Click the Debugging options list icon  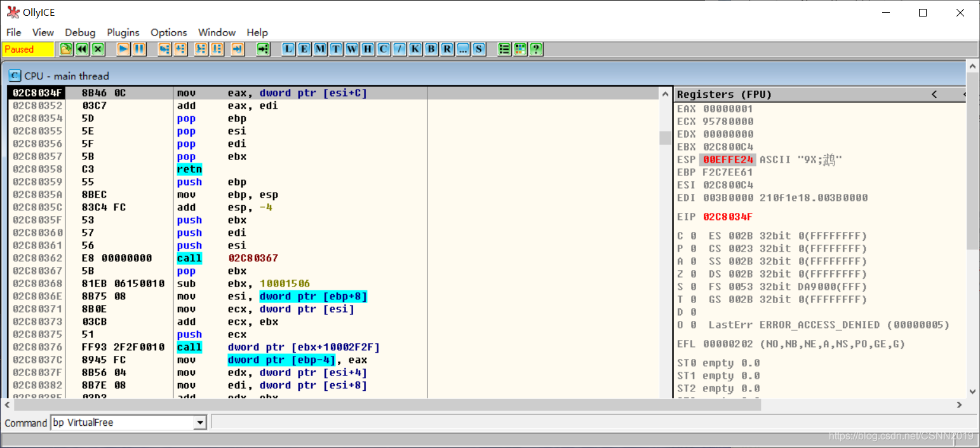pyautogui.click(x=504, y=49)
